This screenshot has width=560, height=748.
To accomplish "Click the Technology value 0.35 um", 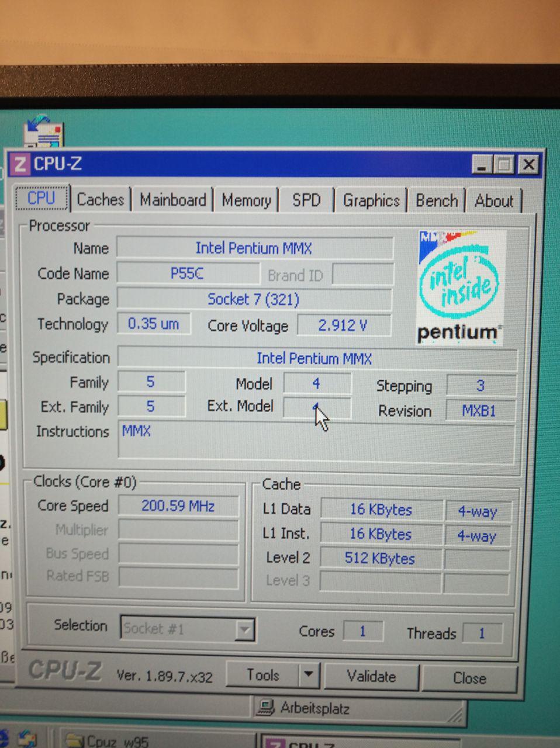I will coord(153,324).
